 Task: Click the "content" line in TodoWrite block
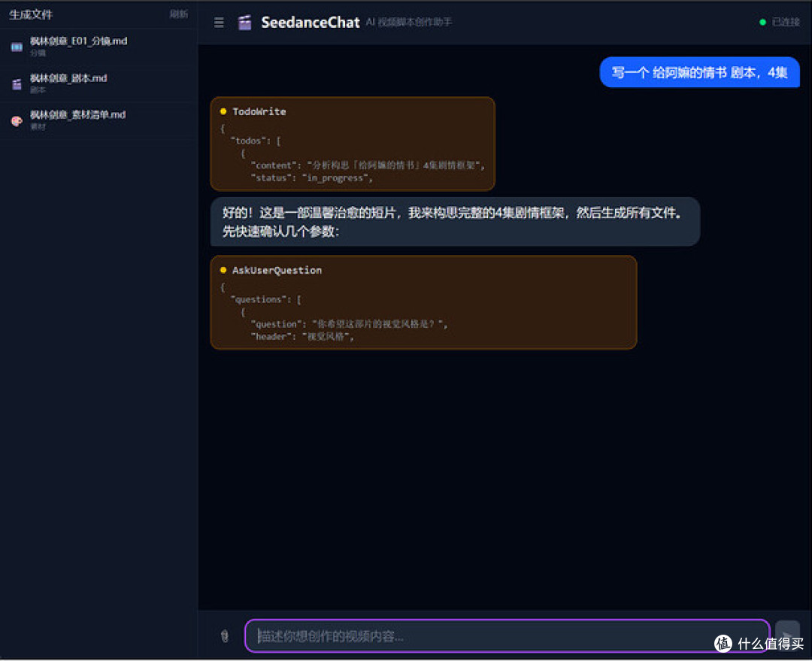(368, 165)
